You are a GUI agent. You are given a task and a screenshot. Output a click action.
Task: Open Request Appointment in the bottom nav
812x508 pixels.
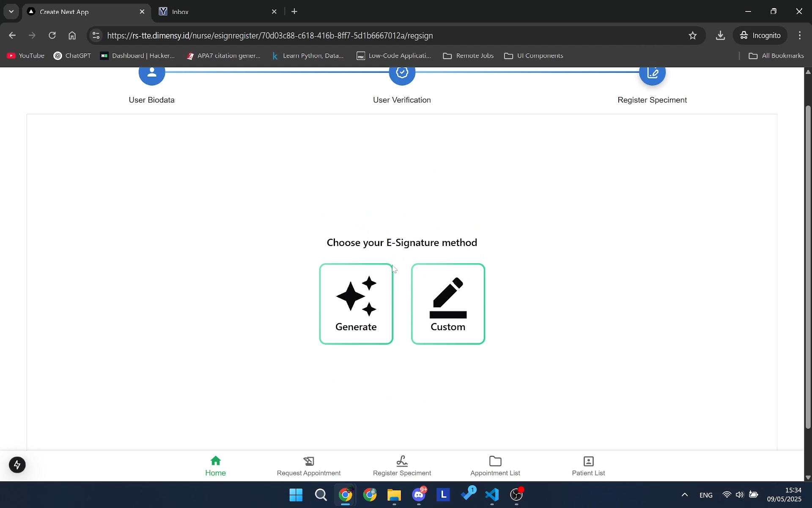click(308, 466)
